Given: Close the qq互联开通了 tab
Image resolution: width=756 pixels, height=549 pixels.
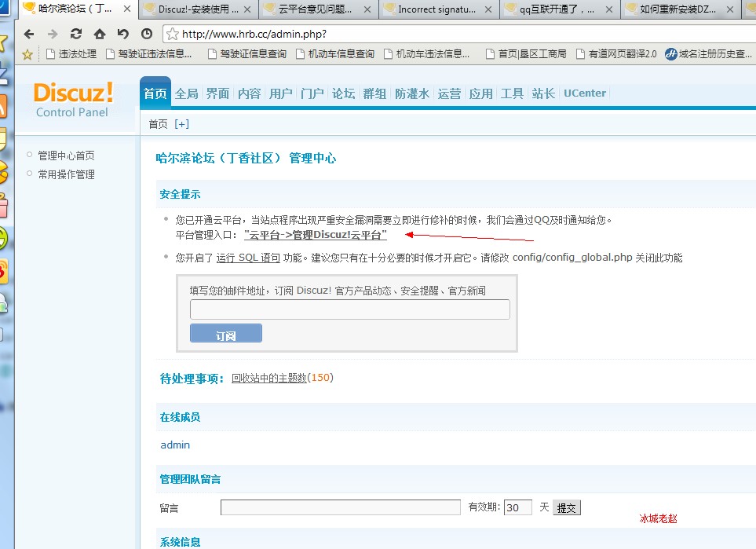Looking at the screenshot, I should [x=609, y=9].
